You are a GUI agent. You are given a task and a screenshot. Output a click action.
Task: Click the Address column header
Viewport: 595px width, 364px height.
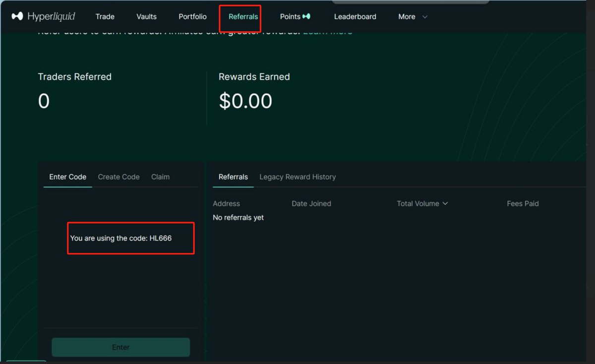tap(226, 203)
